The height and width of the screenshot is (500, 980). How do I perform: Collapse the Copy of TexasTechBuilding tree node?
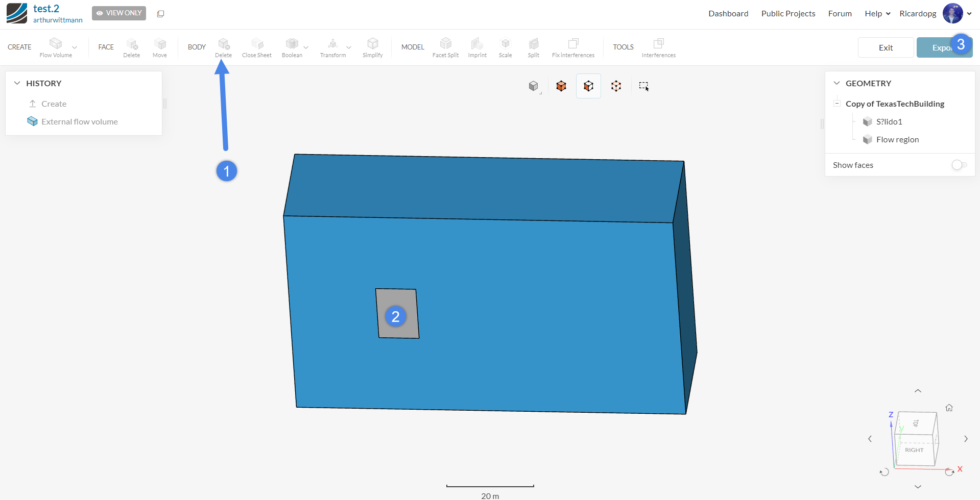coord(836,103)
